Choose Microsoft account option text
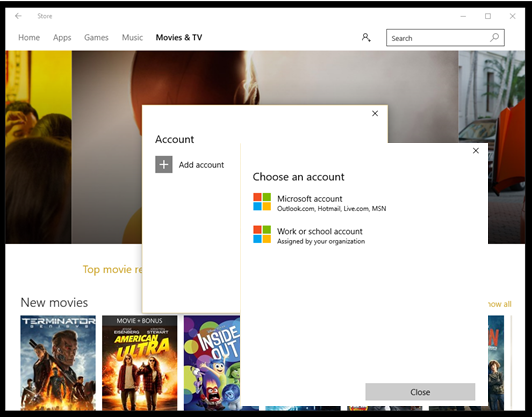The image size is (532, 417). tap(309, 198)
